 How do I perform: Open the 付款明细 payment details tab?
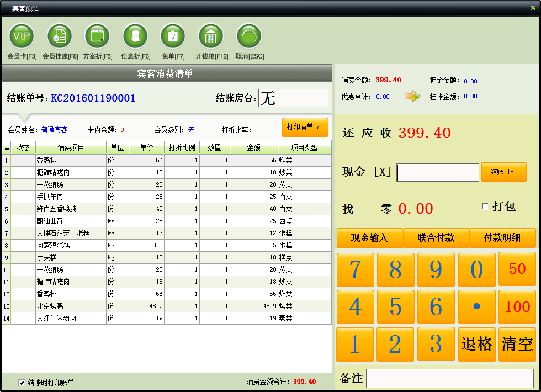(x=502, y=238)
